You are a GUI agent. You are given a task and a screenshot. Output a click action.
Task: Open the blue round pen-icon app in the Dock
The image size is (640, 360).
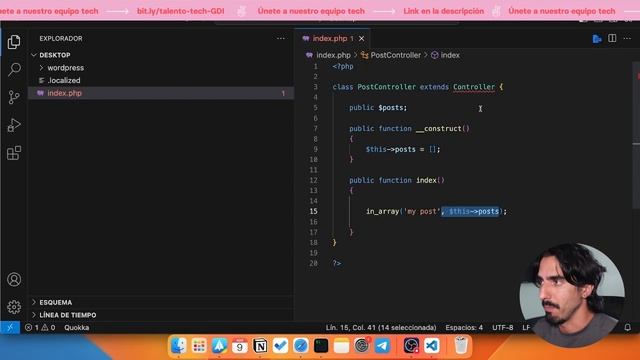tap(301, 346)
